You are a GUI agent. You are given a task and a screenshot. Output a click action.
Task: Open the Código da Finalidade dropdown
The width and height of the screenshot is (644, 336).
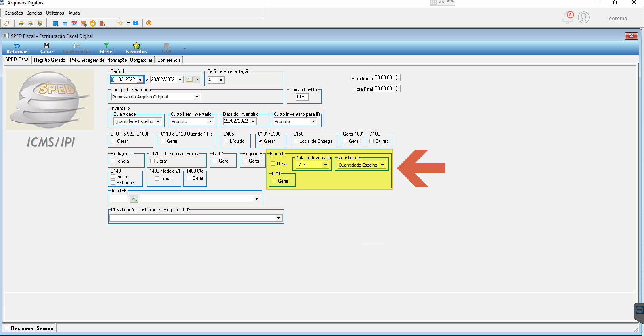pos(197,97)
